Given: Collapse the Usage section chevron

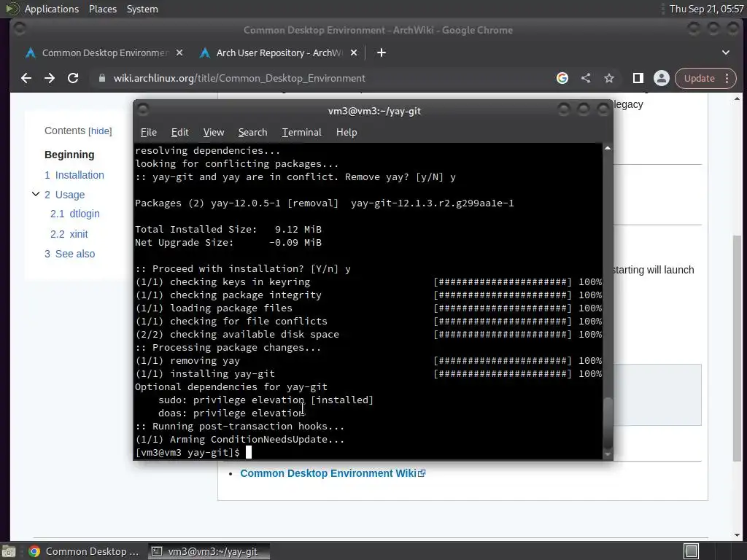Looking at the screenshot, I should (x=36, y=194).
